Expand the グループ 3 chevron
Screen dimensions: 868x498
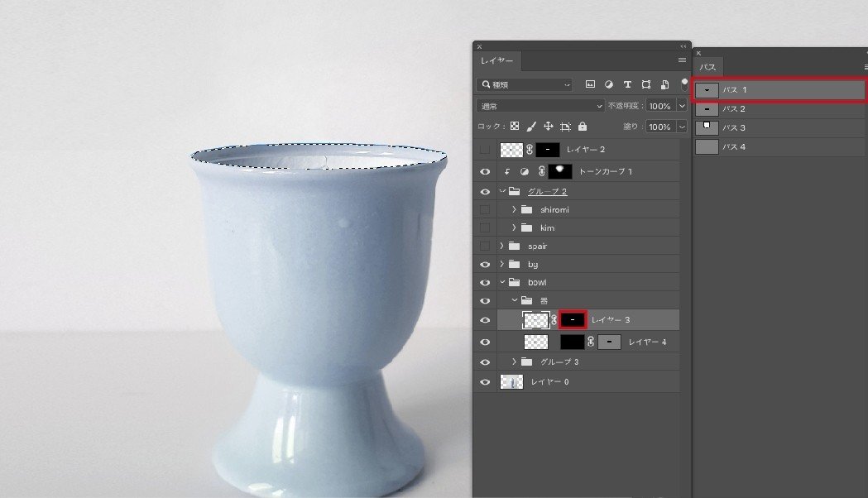pyautogui.click(x=515, y=362)
